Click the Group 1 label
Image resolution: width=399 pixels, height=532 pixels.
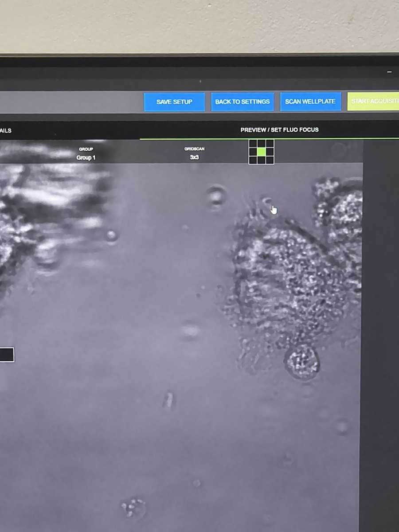coord(86,158)
